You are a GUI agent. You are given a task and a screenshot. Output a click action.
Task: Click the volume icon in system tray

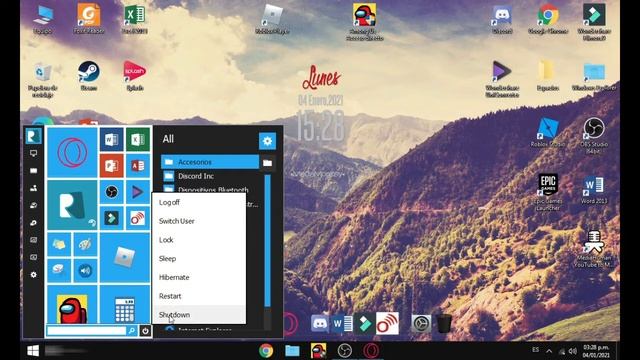pos(573,351)
